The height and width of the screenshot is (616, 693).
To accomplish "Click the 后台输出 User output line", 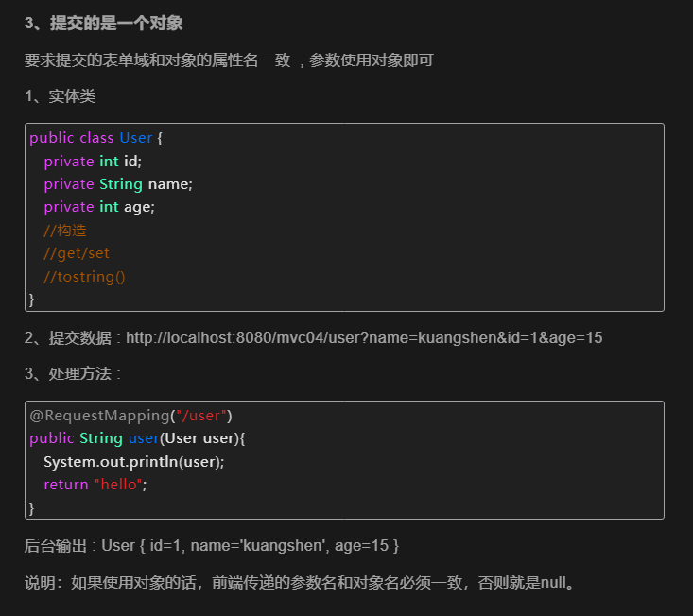I will point(212,546).
